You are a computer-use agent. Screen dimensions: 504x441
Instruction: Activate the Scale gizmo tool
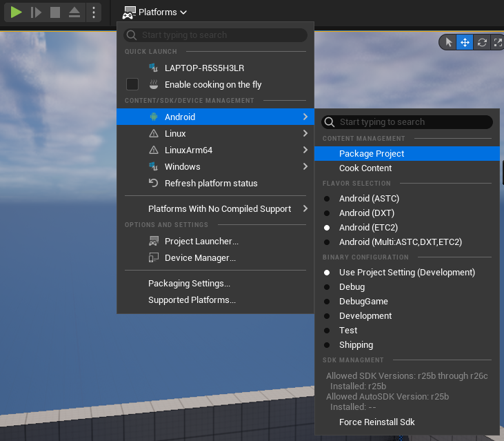pyautogui.click(x=498, y=42)
